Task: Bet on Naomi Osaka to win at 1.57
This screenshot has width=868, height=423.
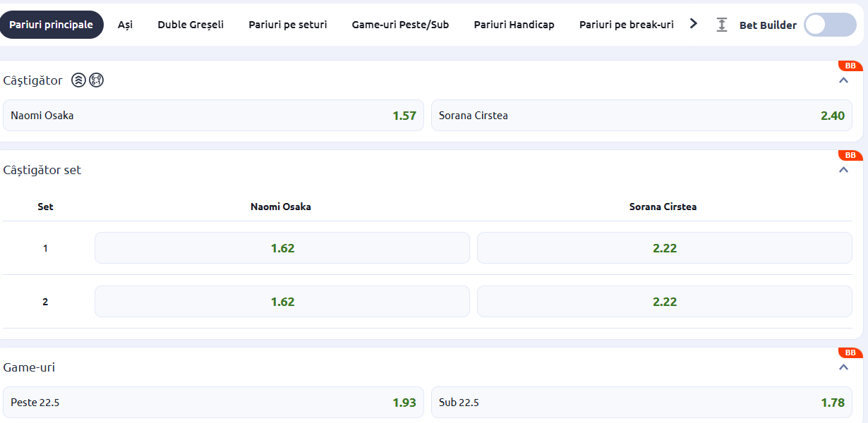Action: [213, 116]
